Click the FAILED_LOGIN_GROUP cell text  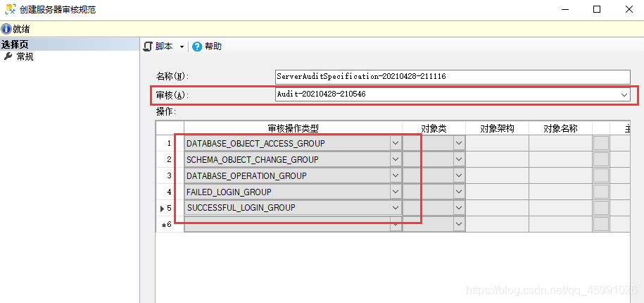[229, 192]
